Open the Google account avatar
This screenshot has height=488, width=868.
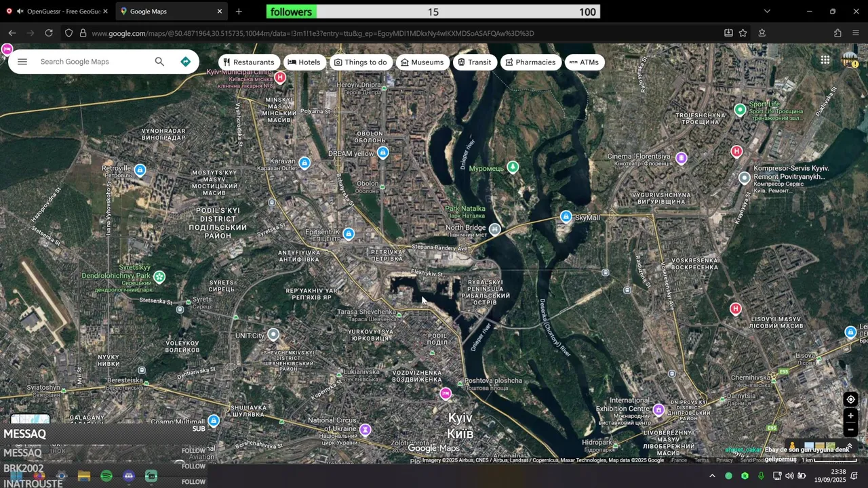click(x=850, y=60)
